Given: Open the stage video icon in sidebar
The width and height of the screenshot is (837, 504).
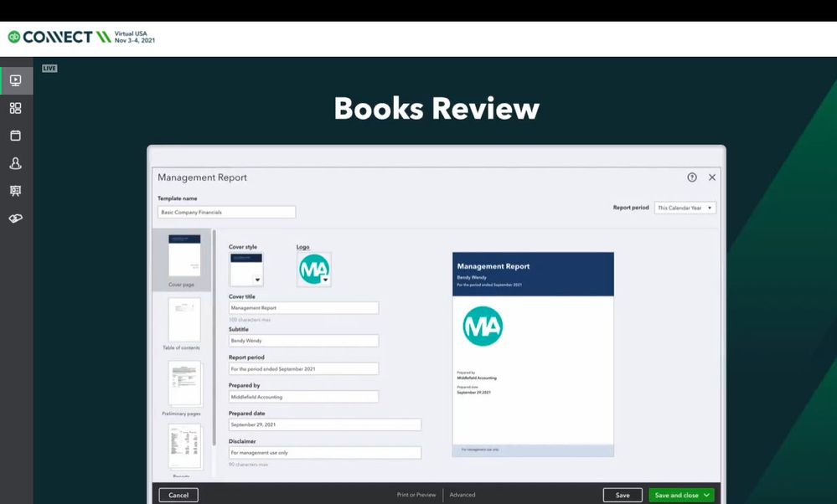Looking at the screenshot, I should tap(15, 80).
